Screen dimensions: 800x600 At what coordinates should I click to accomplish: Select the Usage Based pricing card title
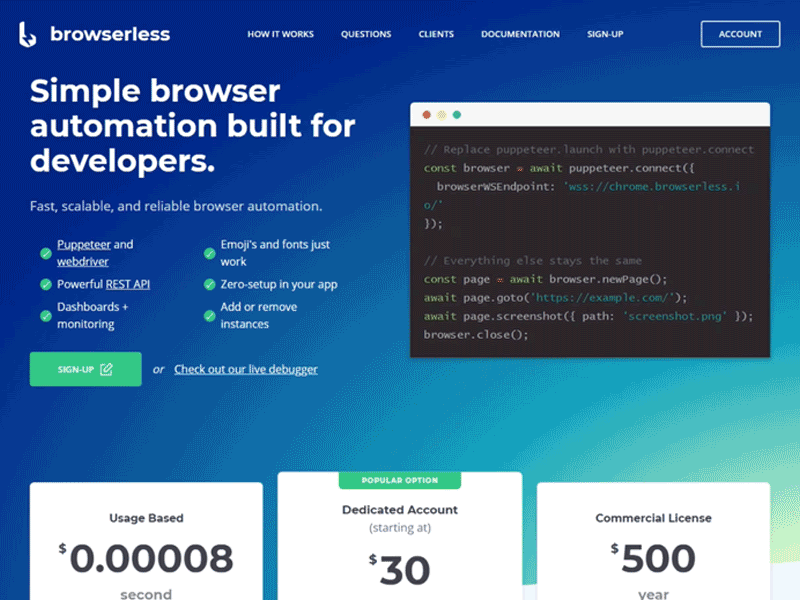click(146, 518)
